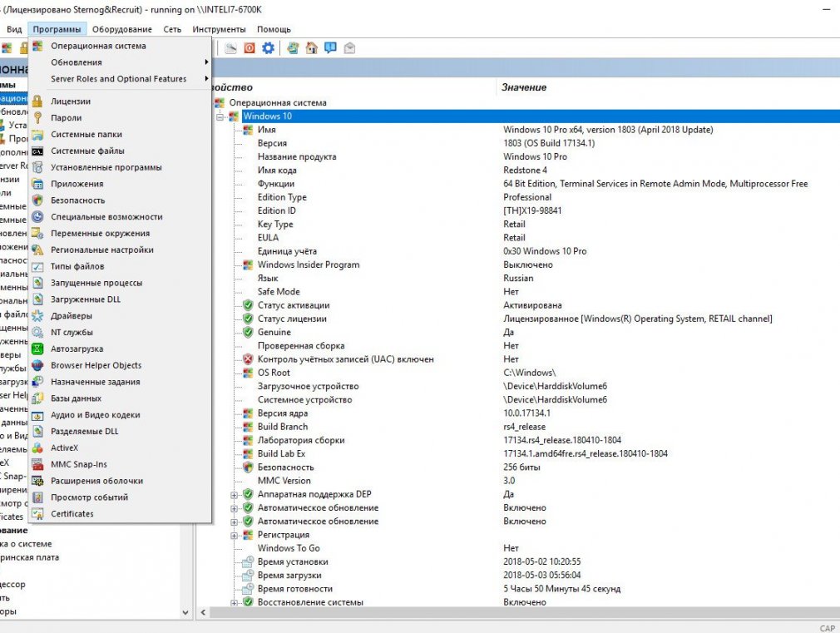The height and width of the screenshot is (633, 840).
Task: Click the blue speech bubble toolbar icon
Action: click(330, 48)
